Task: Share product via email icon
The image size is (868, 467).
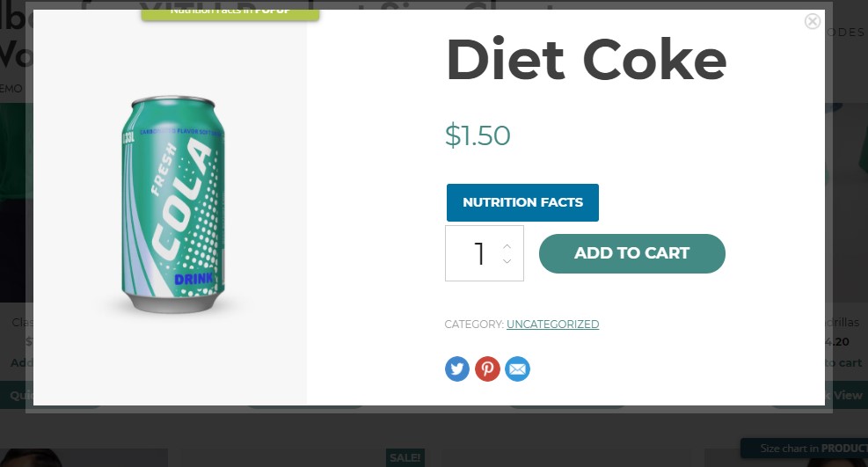Action: point(518,369)
